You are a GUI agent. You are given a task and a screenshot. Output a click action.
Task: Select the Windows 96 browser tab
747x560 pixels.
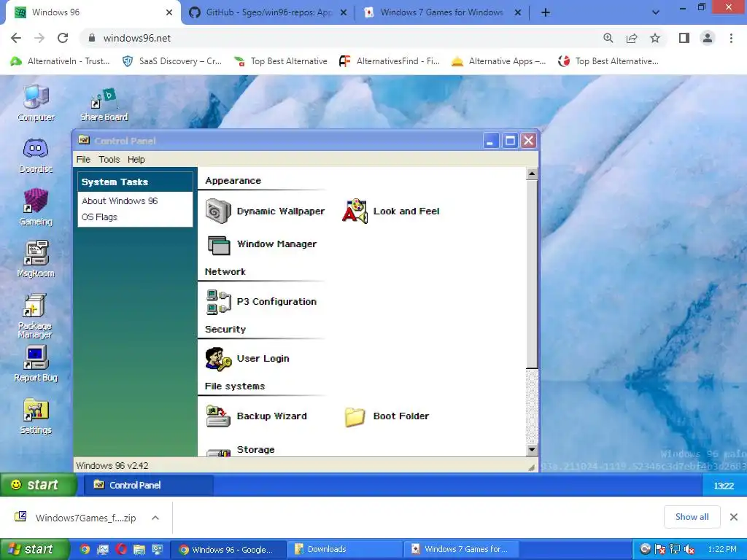coord(90,12)
